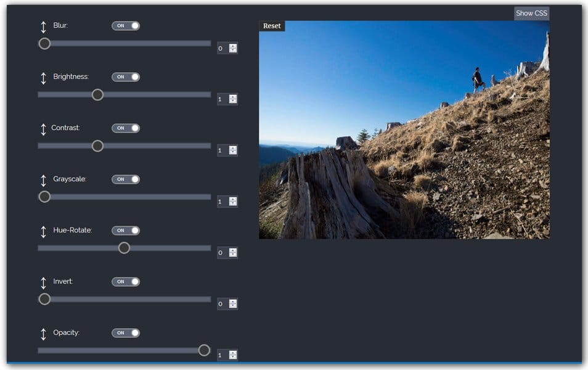This screenshot has width=588, height=370.
Task: Toggle the Opacity filter switch
Action: [125, 332]
